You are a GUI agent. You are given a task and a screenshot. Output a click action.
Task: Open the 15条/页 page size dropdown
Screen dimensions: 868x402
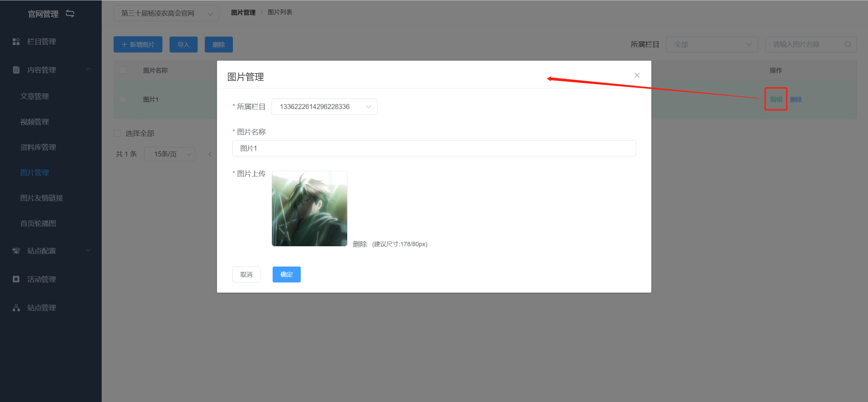(169, 154)
